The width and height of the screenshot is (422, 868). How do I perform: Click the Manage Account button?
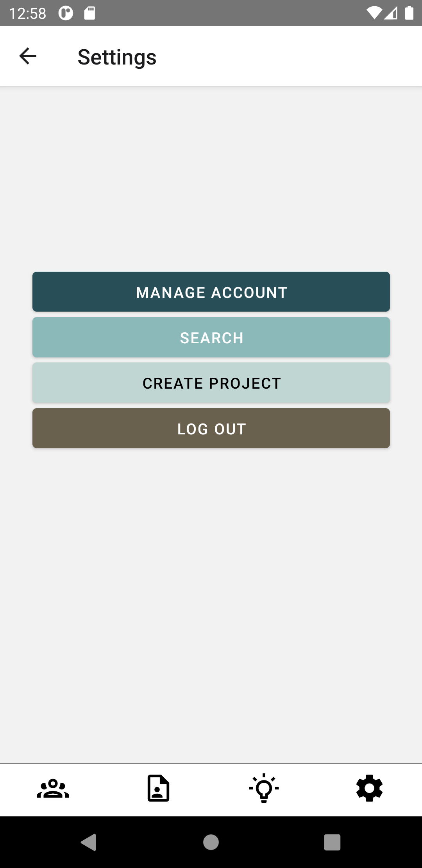[x=211, y=292]
